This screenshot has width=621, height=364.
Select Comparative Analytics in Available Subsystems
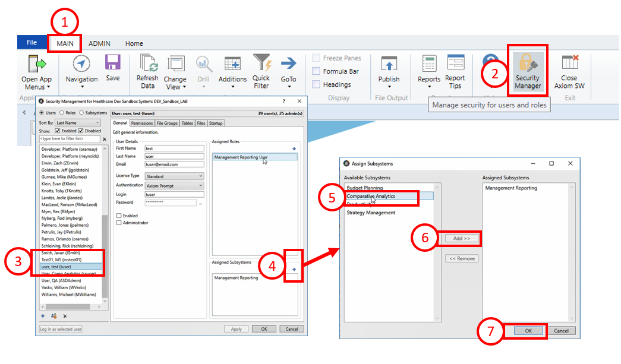point(389,196)
